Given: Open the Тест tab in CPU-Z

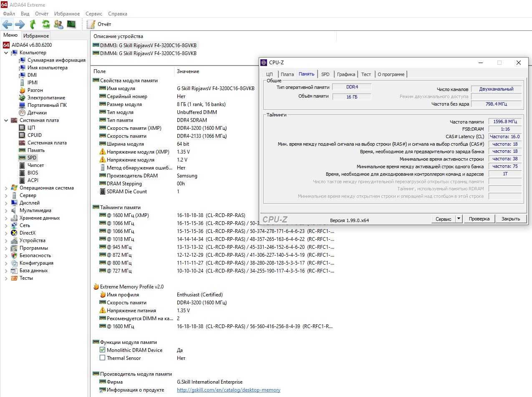Looking at the screenshot, I should [366, 74].
